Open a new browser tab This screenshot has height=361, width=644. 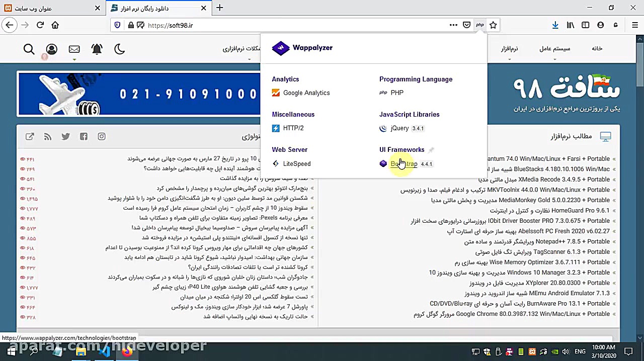[x=219, y=8]
